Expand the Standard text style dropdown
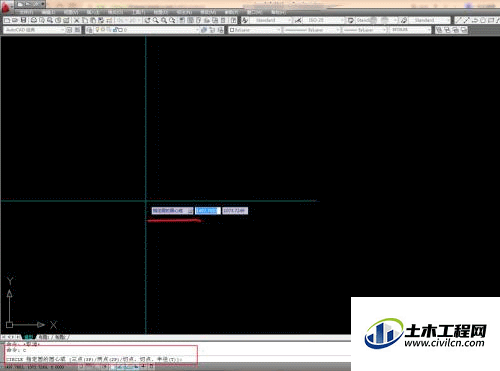500x371 pixels. point(289,20)
